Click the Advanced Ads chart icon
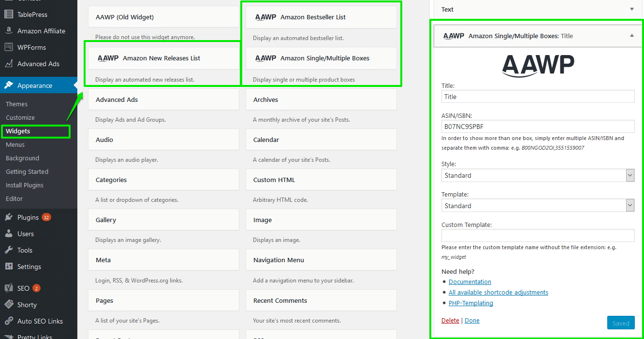 [x=9, y=64]
